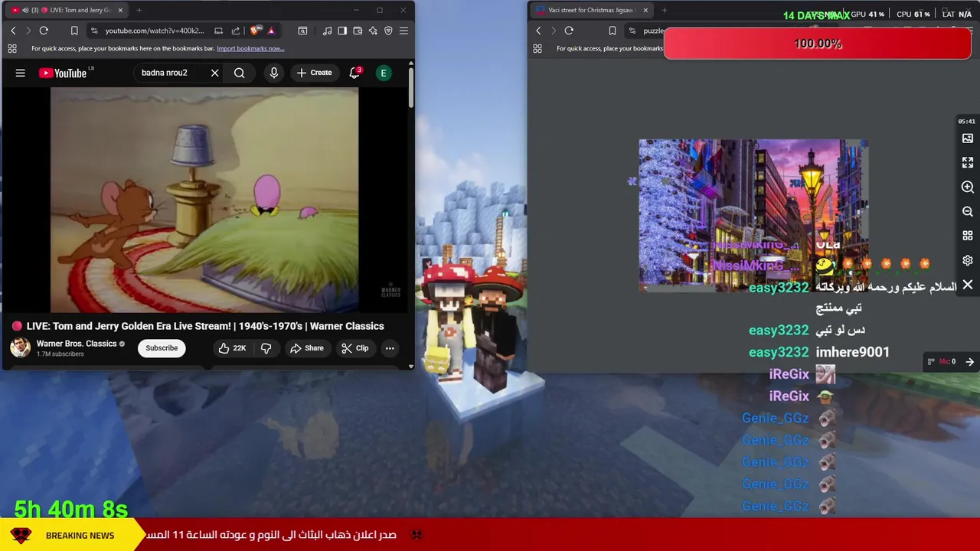Open apps grid icon on YouTube bookmarks bar
This screenshot has height=551, width=980.
point(12,48)
